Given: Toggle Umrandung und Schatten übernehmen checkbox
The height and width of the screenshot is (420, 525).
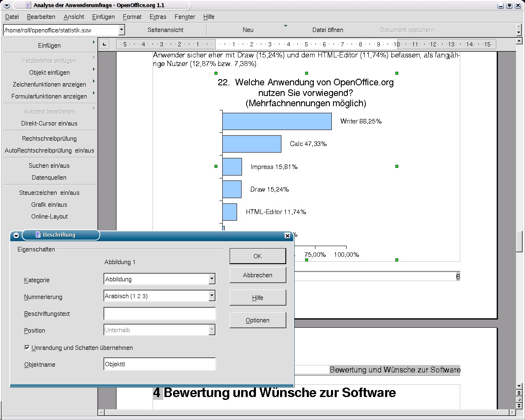Looking at the screenshot, I should click(x=27, y=348).
